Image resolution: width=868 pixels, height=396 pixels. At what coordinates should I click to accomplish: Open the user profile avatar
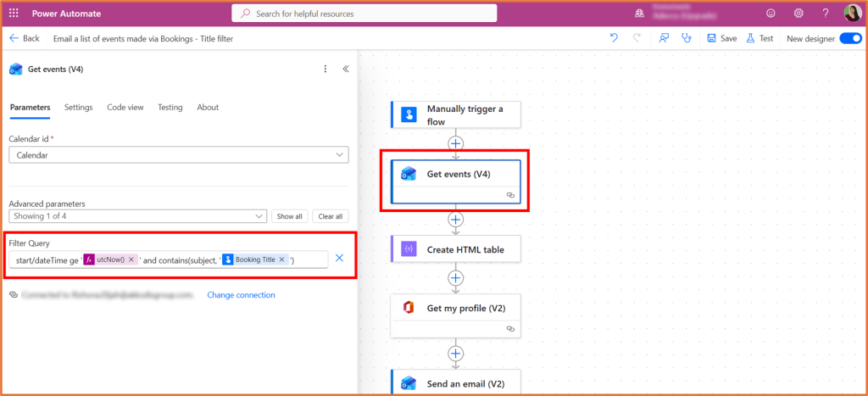coord(852,14)
